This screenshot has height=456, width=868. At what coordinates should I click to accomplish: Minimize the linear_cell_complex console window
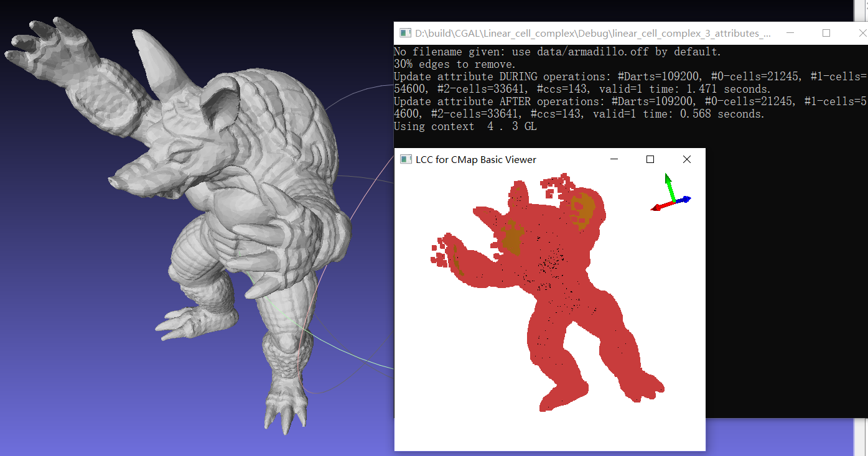tap(790, 33)
